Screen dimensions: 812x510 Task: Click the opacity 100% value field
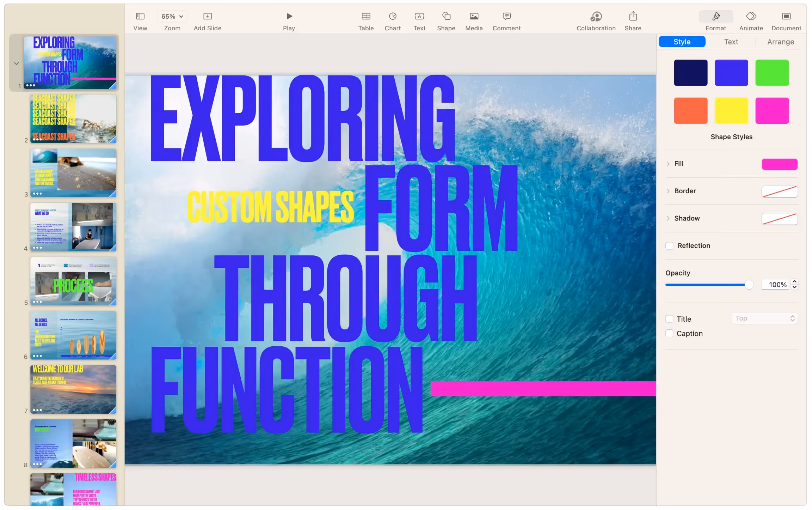pyautogui.click(x=775, y=285)
